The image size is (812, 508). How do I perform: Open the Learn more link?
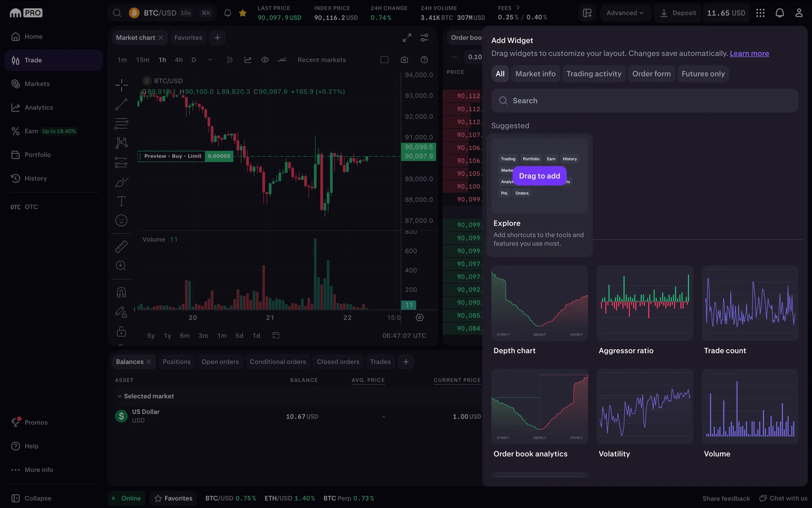[x=749, y=53]
